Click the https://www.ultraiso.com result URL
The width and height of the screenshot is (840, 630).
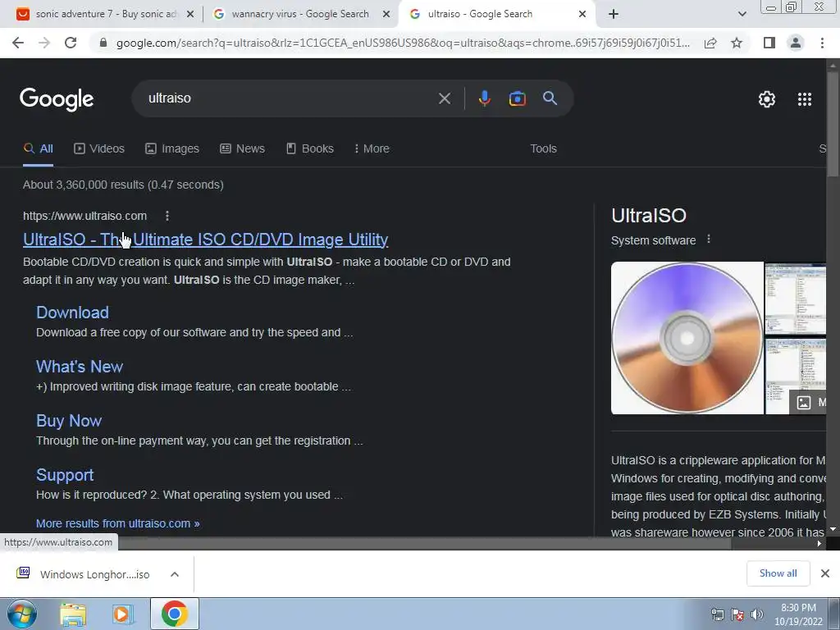coord(84,216)
